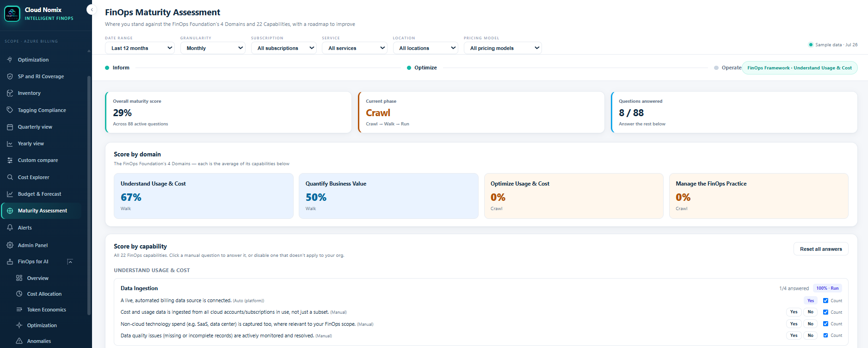This screenshot has height=348, width=868.
Task: Click FinOps Framework Understand Usage & Cost pill
Action: [800, 68]
